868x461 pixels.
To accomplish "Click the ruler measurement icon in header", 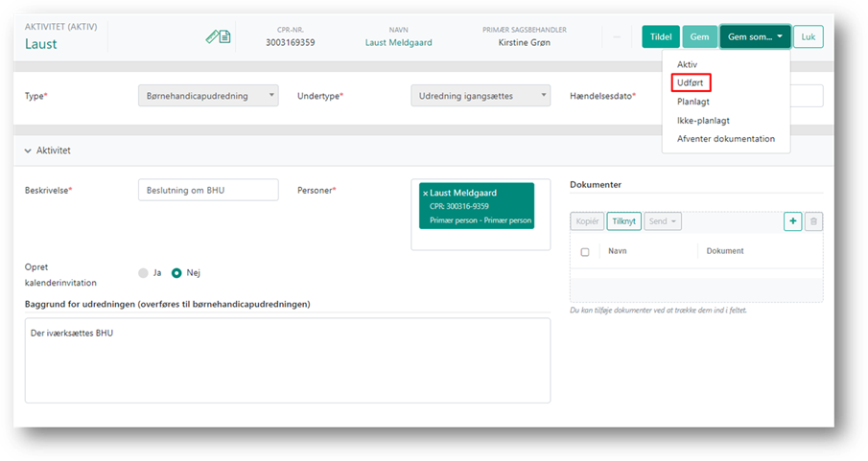I will [212, 37].
